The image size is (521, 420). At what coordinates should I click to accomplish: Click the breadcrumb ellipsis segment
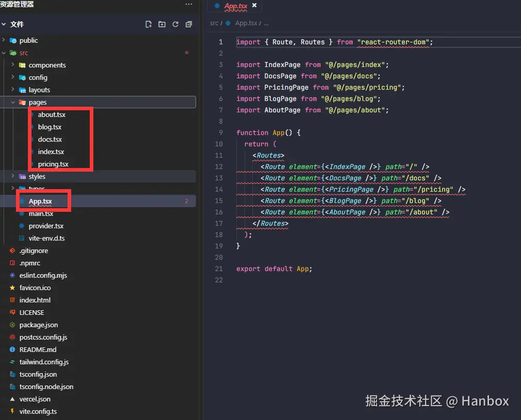coord(266,24)
